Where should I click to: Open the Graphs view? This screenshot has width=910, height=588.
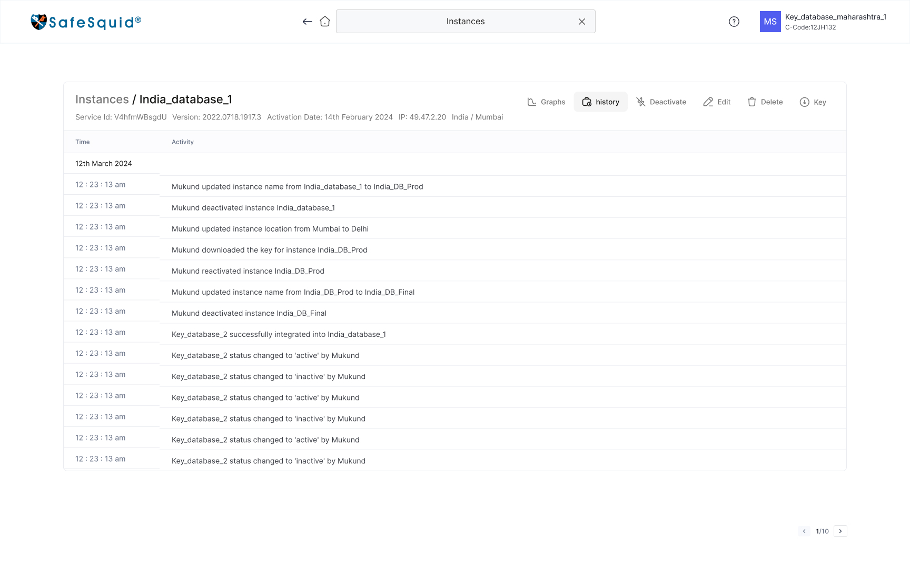click(547, 102)
